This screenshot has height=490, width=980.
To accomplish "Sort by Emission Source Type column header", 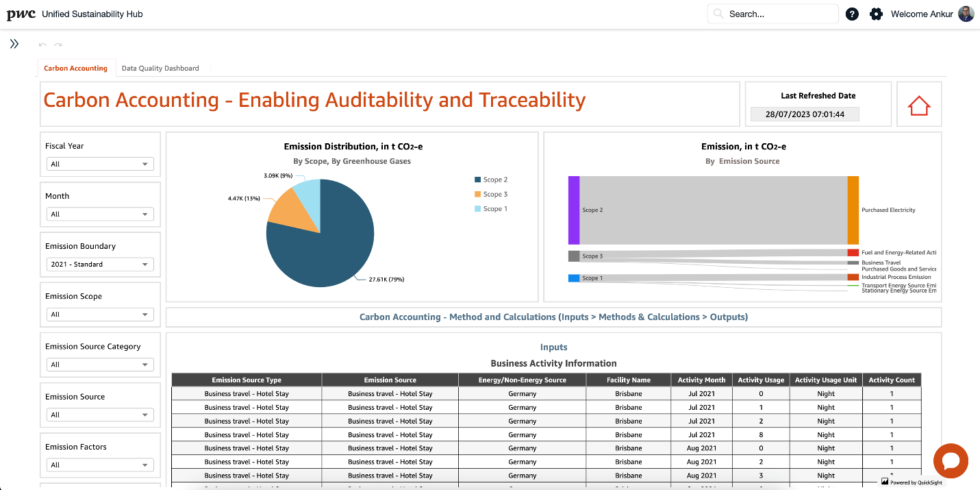I will coord(247,380).
